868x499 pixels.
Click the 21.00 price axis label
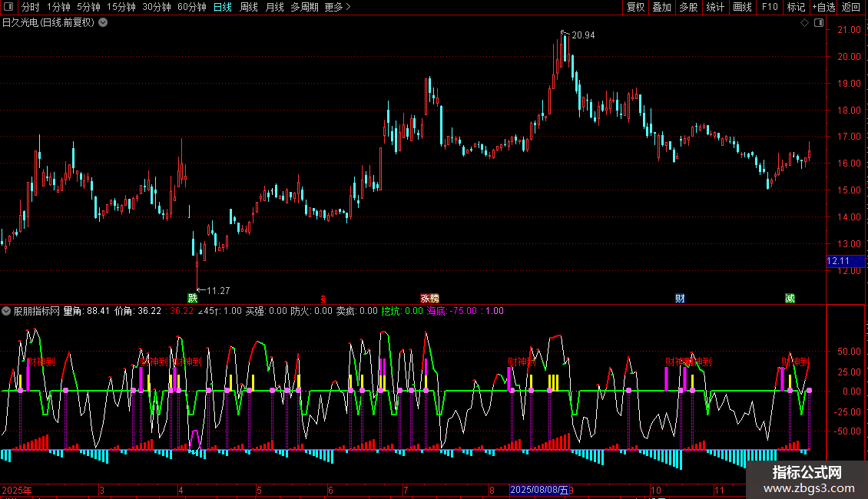[x=849, y=30]
